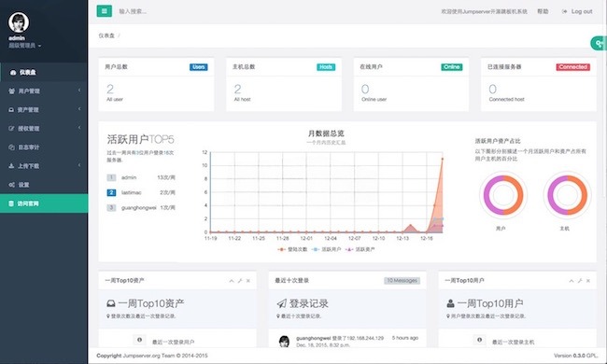Open settings wrench in 一周Top10用户 panel
This screenshot has height=364, width=607.
click(x=580, y=281)
